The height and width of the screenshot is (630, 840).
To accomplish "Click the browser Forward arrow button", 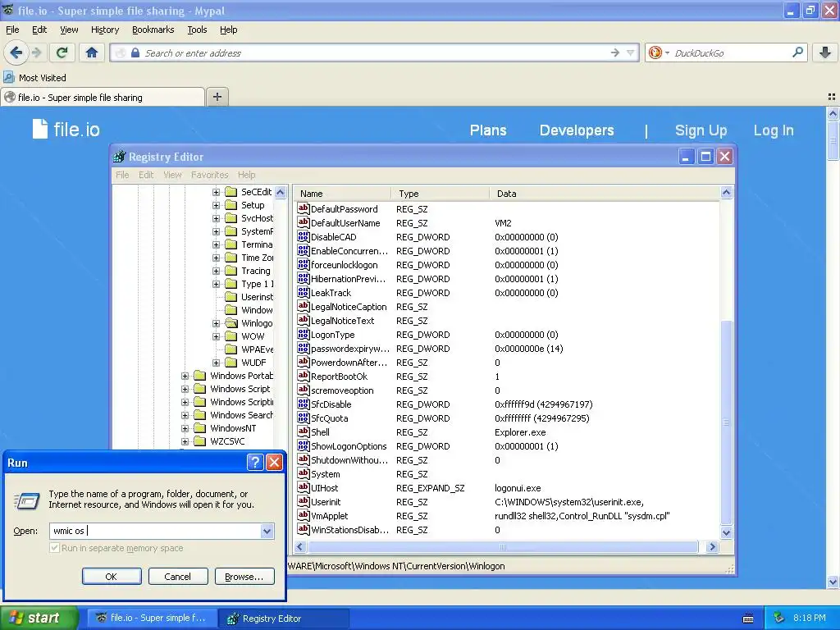I will tap(36, 52).
